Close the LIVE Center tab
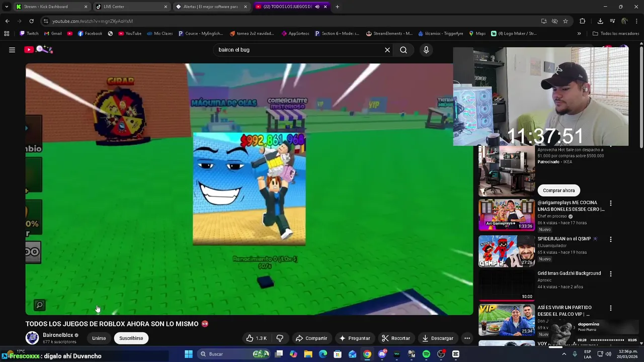The image size is (644, 362). [165, 7]
